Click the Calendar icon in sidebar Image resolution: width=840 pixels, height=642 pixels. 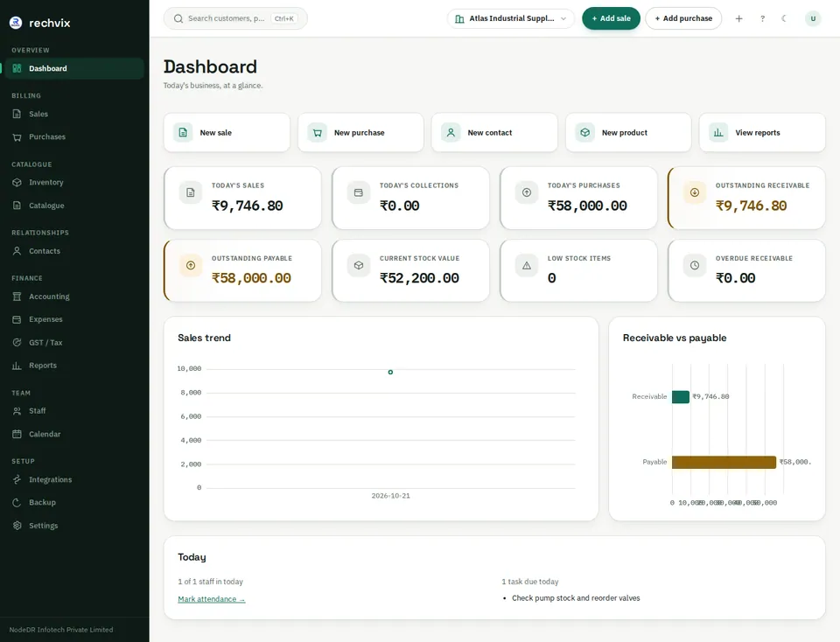click(x=17, y=434)
